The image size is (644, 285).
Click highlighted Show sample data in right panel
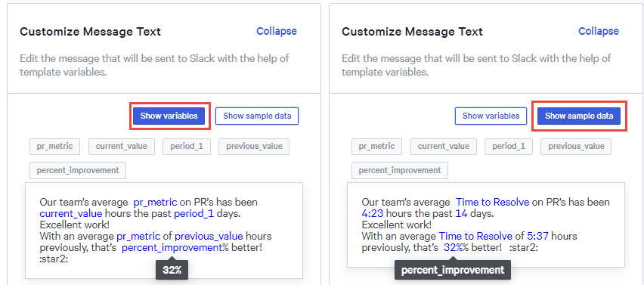579,116
